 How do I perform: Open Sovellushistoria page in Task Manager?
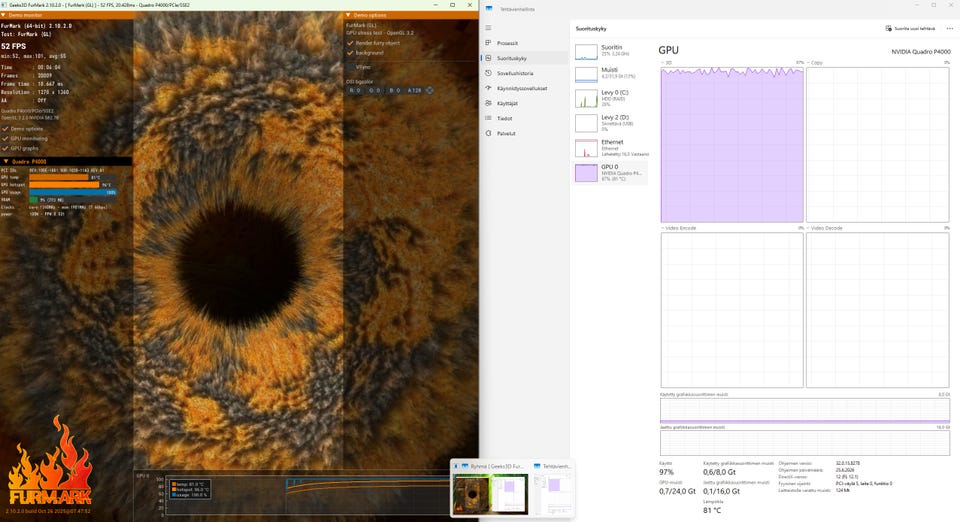[x=525, y=73]
